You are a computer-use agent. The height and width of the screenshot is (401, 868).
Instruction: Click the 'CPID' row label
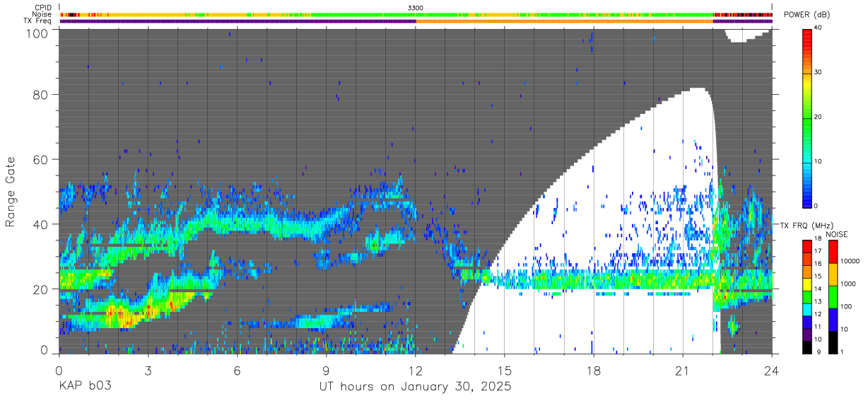pyautogui.click(x=44, y=7)
